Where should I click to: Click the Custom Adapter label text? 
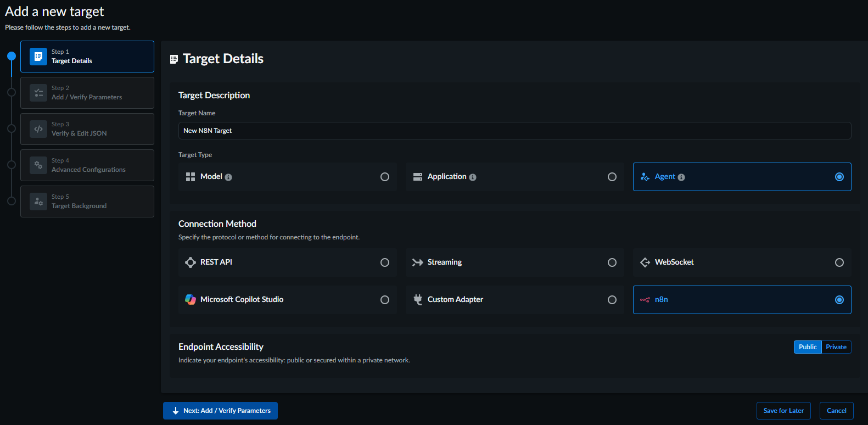(455, 300)
